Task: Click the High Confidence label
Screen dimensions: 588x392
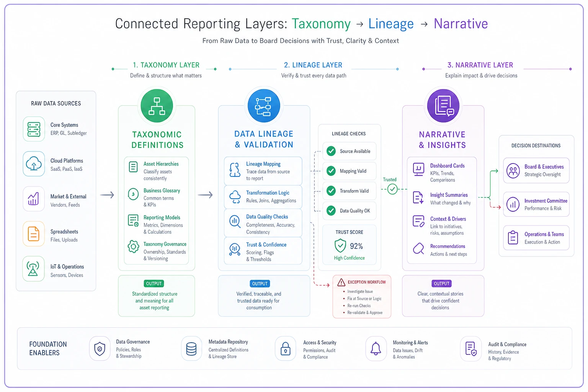Action: pos(349,258)
